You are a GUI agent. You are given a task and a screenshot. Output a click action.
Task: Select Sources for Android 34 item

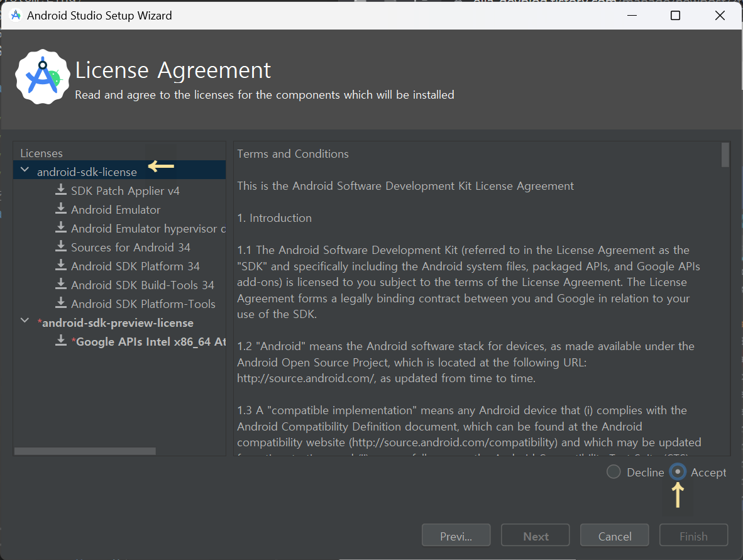click(131, 248)
